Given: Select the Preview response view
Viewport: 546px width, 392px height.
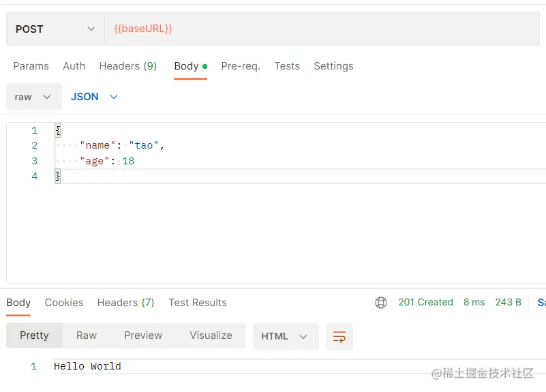Looking at the screenshot, I should (x=143, y=335).
